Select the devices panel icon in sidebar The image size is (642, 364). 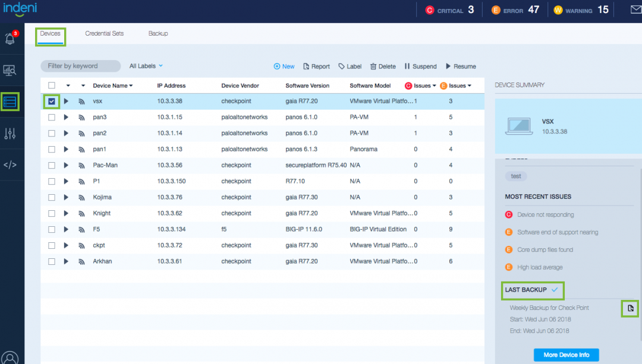click(x=11, y=101)
